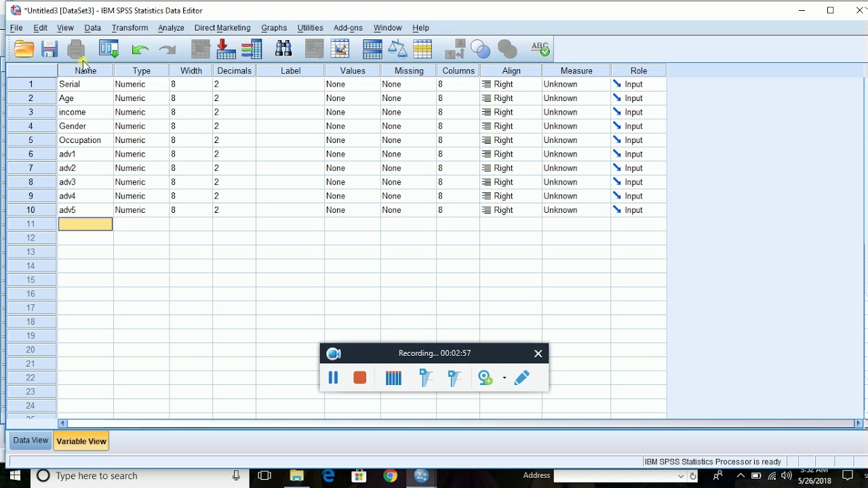Select the pencil draw tool in recorder
Viewport: 868px width, 488px height.
click(522, 378)
